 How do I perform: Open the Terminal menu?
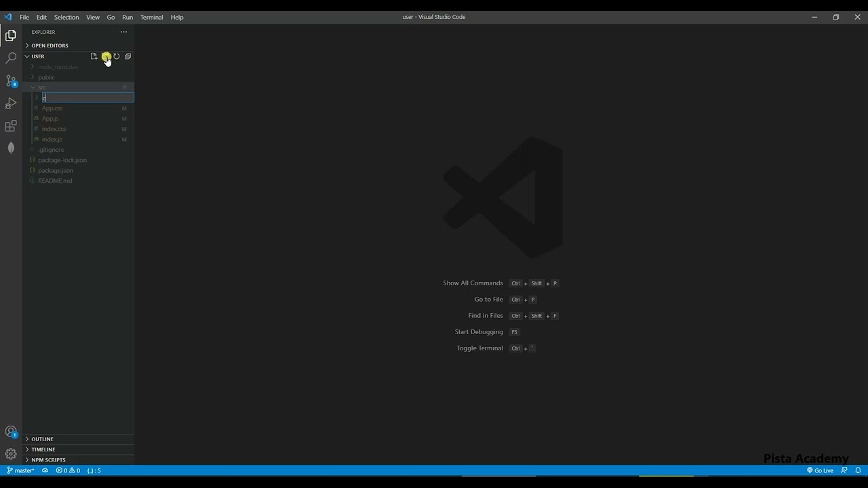pyautogui.click(x=152, y=17)
